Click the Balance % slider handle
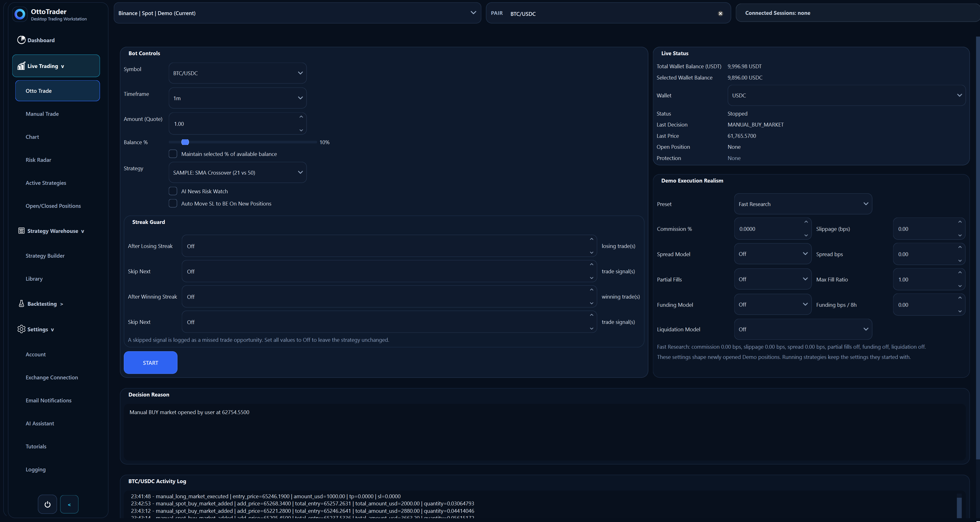980x522 pixels. [x=185, y=142]
